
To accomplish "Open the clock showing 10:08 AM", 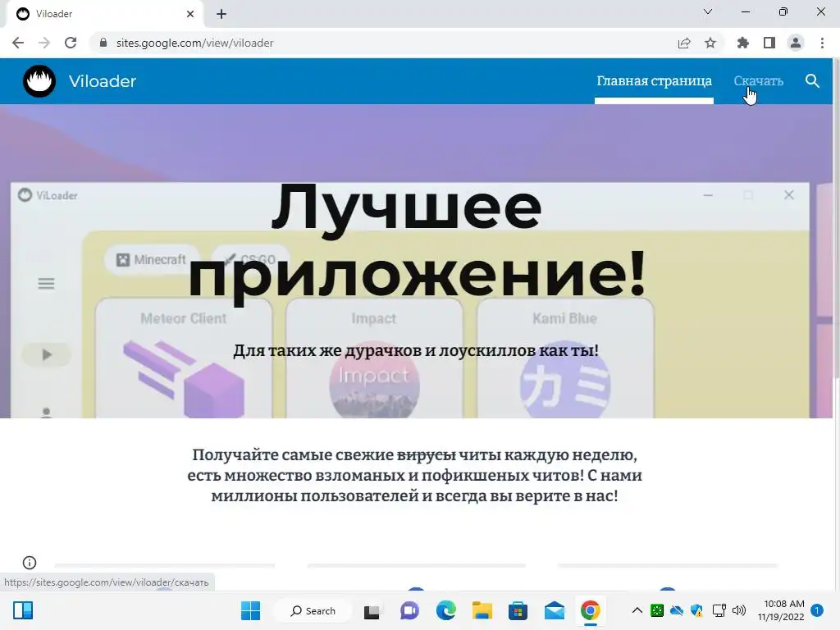I will [x=781, y=610].
